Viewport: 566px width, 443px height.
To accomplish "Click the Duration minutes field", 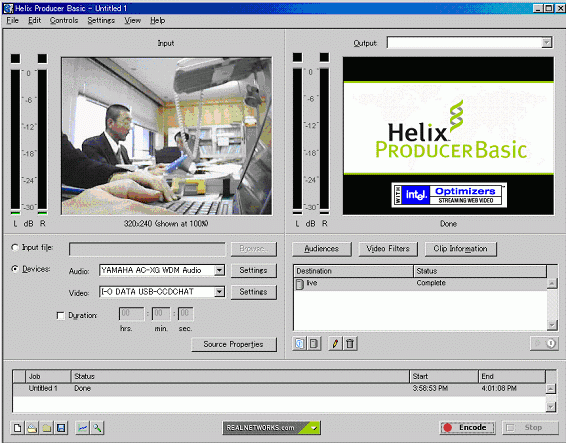I will 161,313.
